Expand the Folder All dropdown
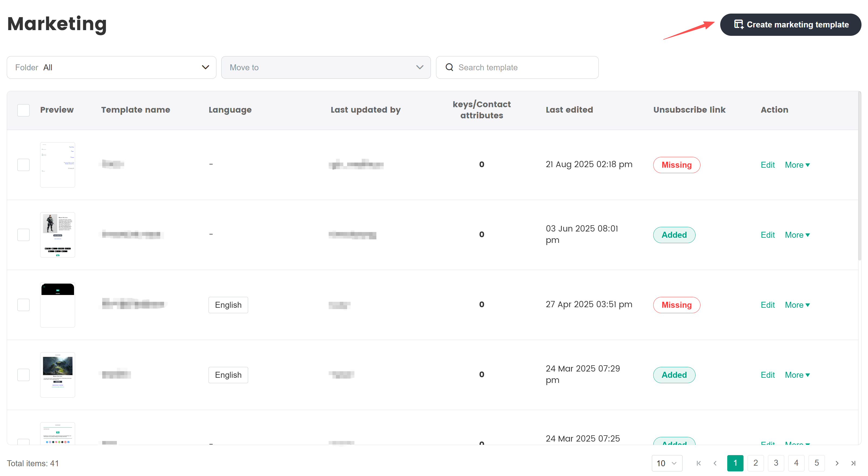 [x=111, y=67]
